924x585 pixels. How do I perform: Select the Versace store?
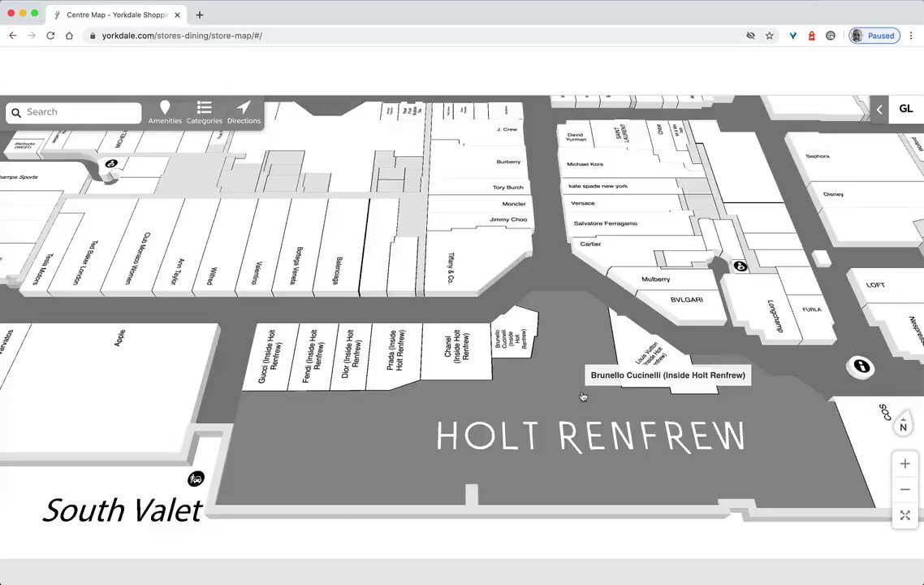pyautogui.click(x=583, y=203)
